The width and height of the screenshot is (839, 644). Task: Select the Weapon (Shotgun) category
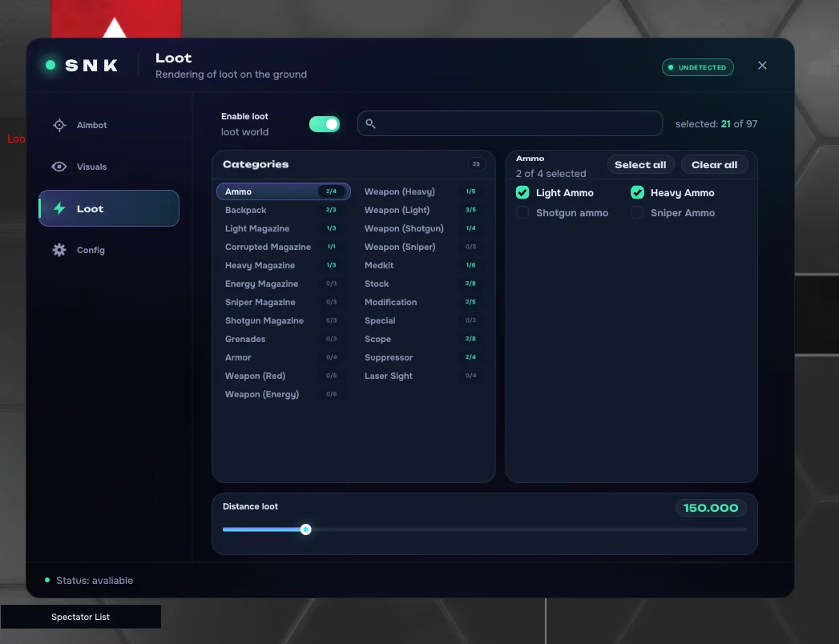423,228
